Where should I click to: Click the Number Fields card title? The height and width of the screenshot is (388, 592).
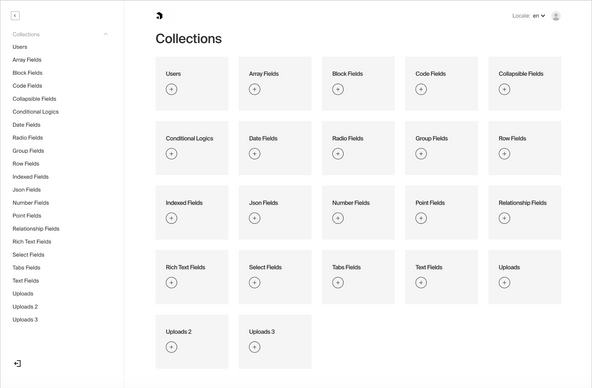[351, 203]
